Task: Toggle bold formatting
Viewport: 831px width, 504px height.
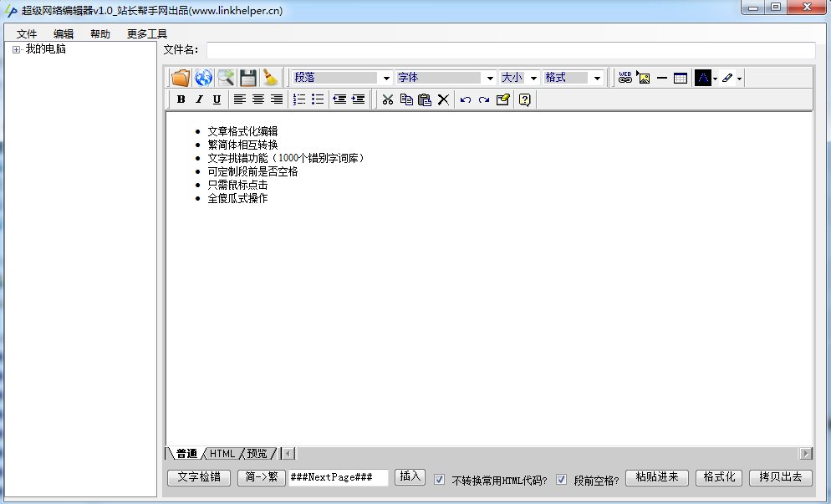Action: click(181, 99)
